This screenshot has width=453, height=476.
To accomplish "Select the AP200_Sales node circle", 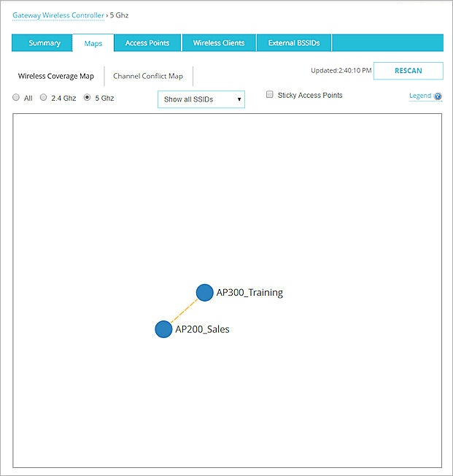I will [x=163, y=329].
